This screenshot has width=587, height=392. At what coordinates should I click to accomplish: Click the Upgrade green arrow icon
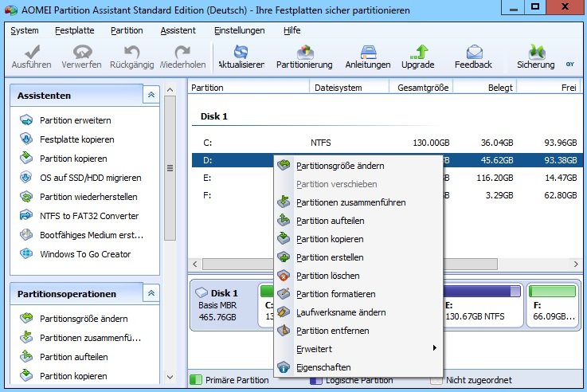[x=418, y=53]
